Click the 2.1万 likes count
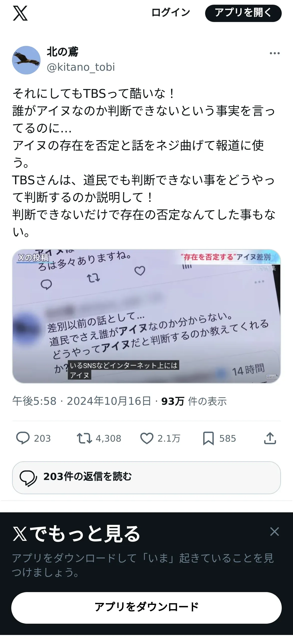 [169, 438]
